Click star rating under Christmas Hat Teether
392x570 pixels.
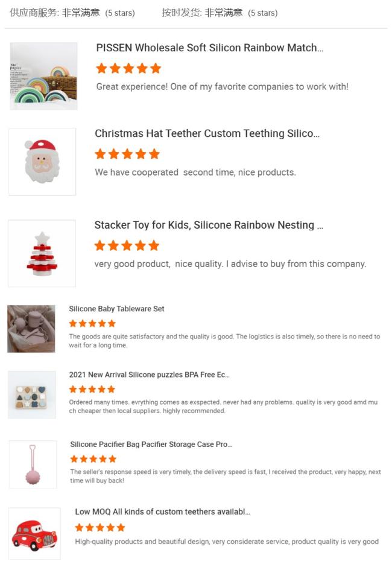pyautogui.click(x=127, y=154)
